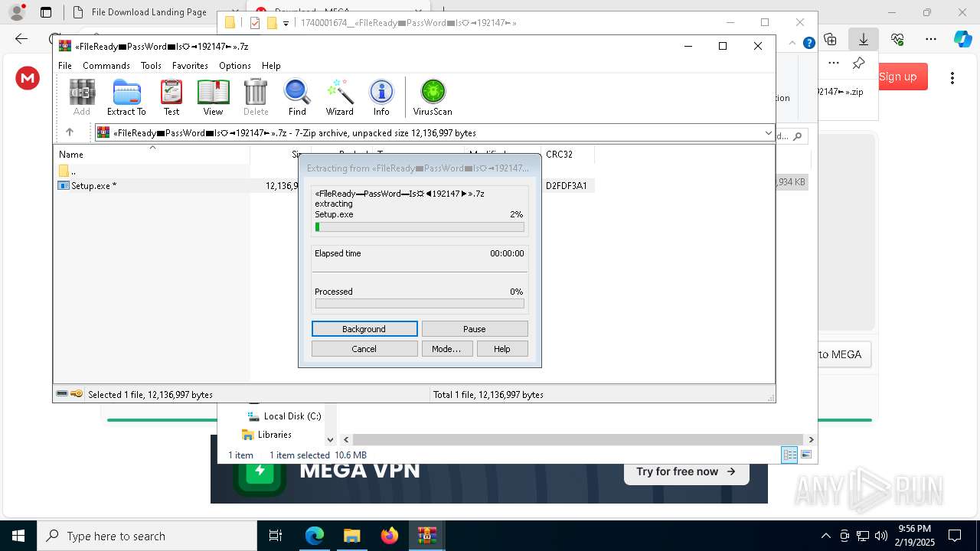The image size is (980, 551).
Task: Open the Mode... settings
Action: point(446,349)
